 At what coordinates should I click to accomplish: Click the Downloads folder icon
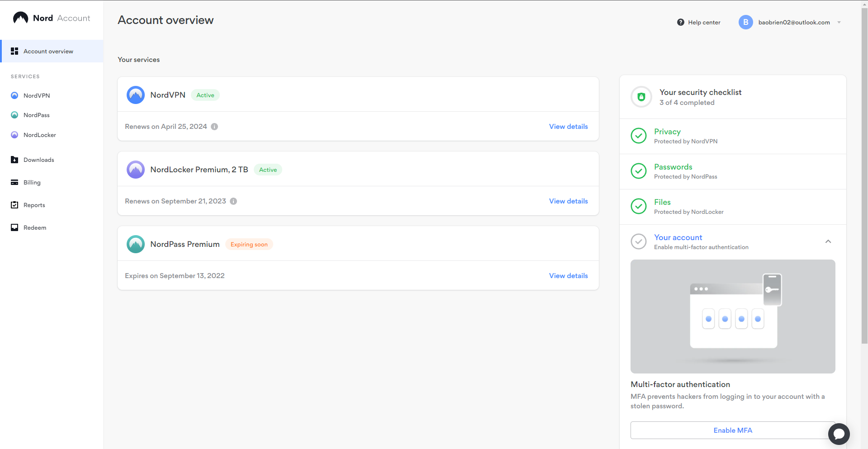pos(14,160)
